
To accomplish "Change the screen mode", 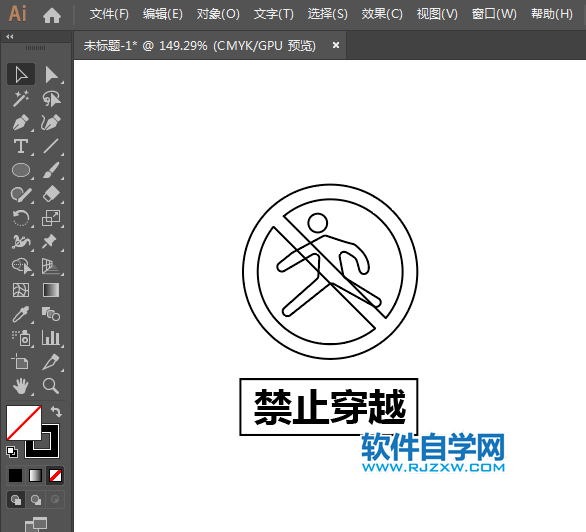I will (36, 524).
